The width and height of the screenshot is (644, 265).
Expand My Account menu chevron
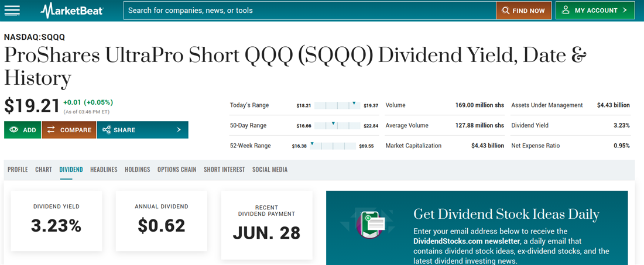625,11
